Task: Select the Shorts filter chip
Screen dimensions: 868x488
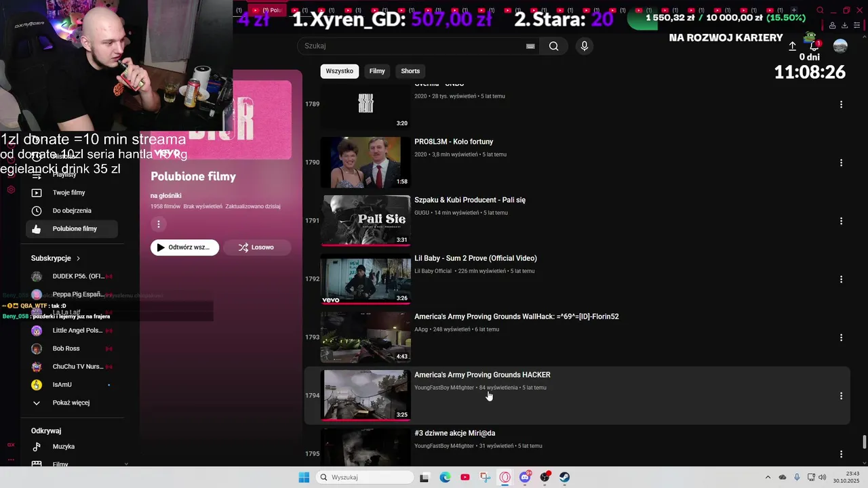Action: tap(410, 71)
